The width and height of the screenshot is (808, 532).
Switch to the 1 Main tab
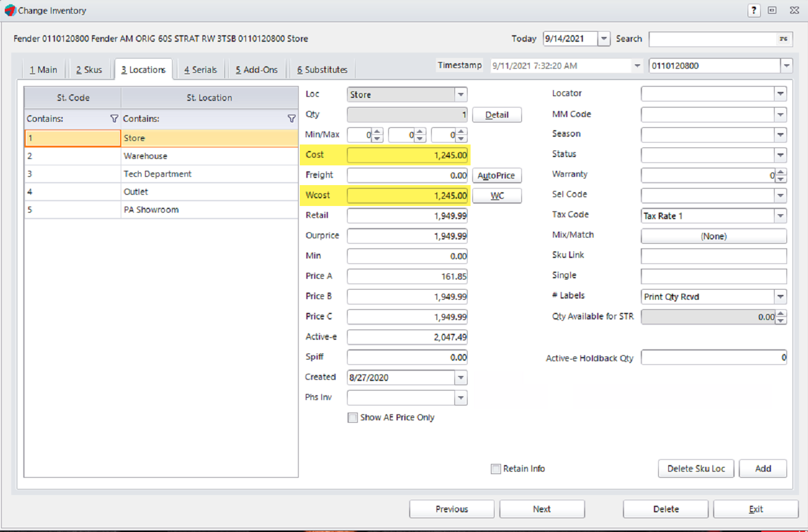(x=44, y=69)
